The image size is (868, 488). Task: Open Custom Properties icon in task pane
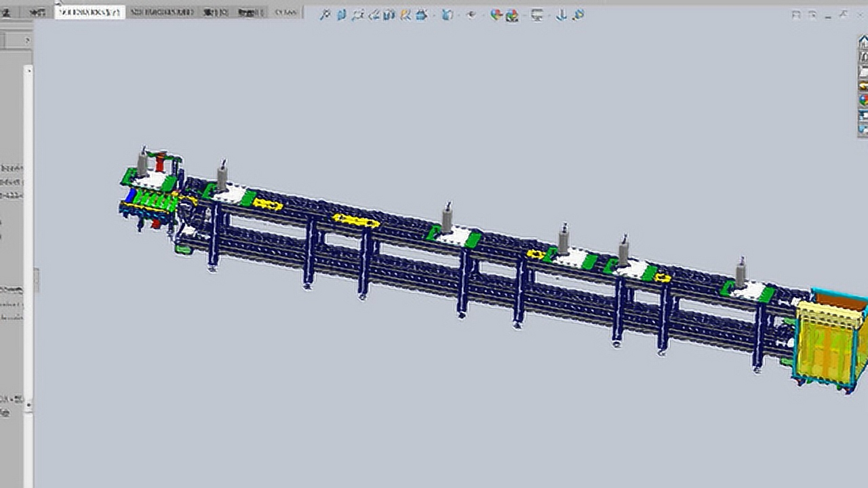tap(863, 115)
